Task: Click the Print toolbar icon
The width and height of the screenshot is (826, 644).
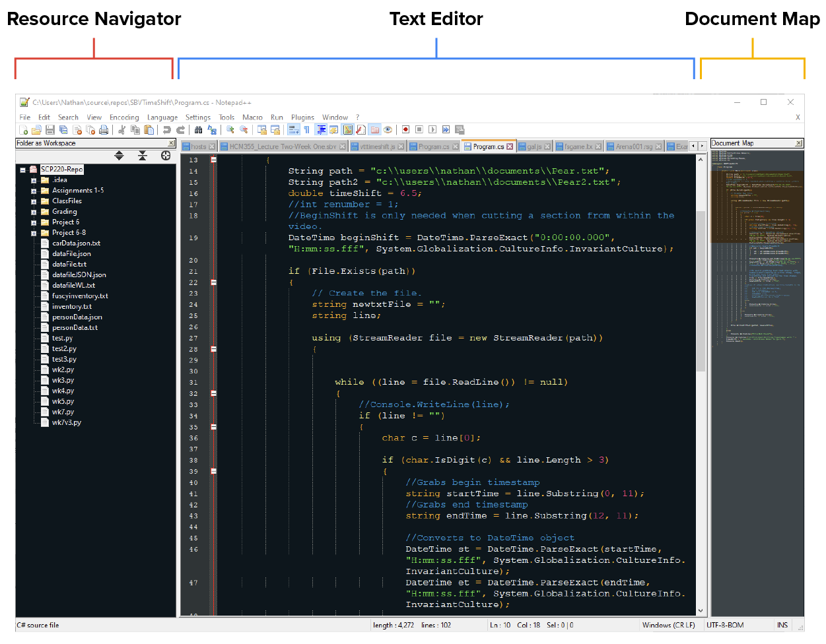Action: (x=104, y=130)
